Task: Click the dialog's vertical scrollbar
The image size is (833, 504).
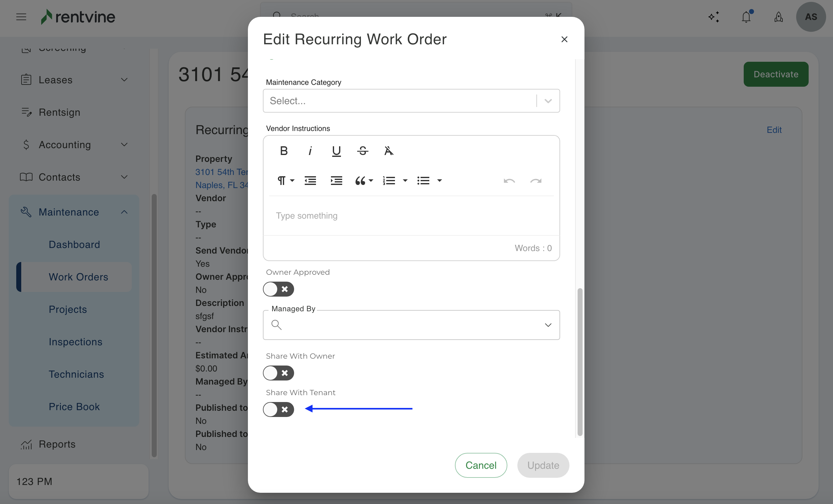Action: pos(579,361)
